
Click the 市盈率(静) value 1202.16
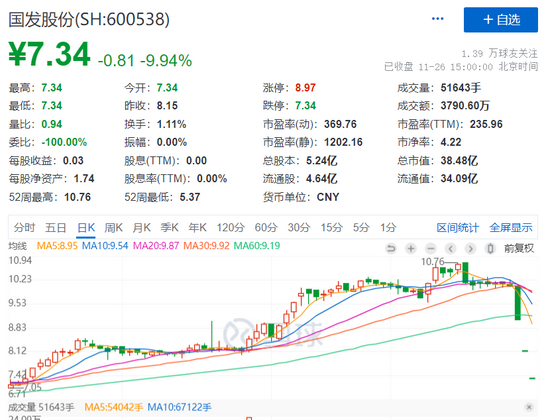[343, 142]
